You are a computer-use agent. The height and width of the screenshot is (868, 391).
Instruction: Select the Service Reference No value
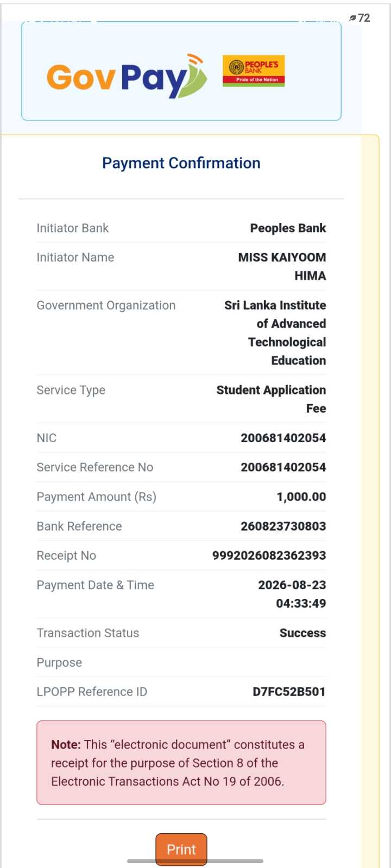point(283,467)
